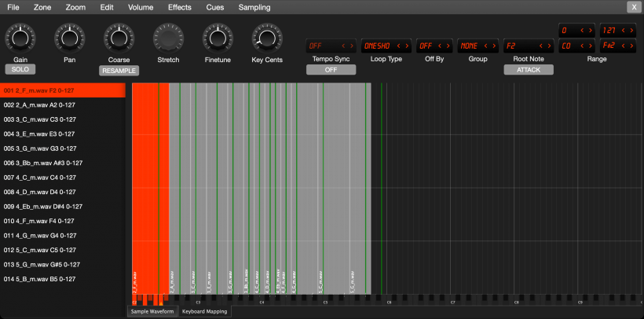The width and height of the screenshot is (644, 319).
Task: Toggle the Tempo Sync OFF button
Action: (331, 70)
